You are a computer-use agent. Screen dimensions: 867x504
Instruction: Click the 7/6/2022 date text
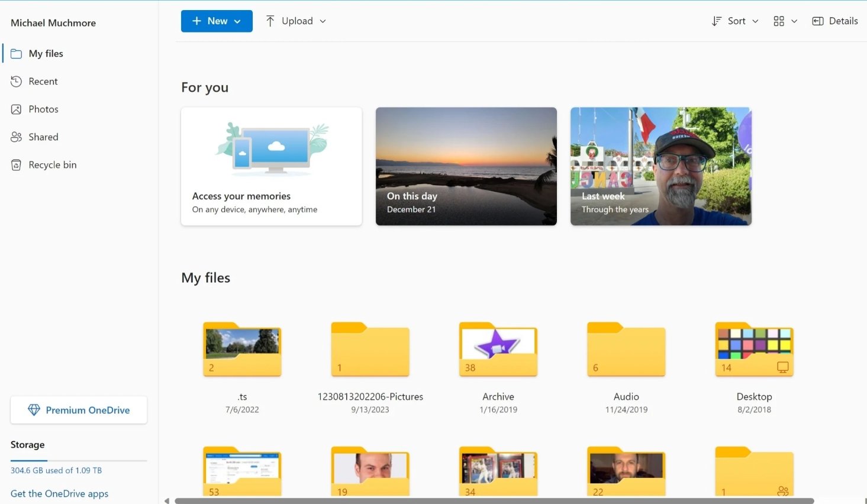242,409
